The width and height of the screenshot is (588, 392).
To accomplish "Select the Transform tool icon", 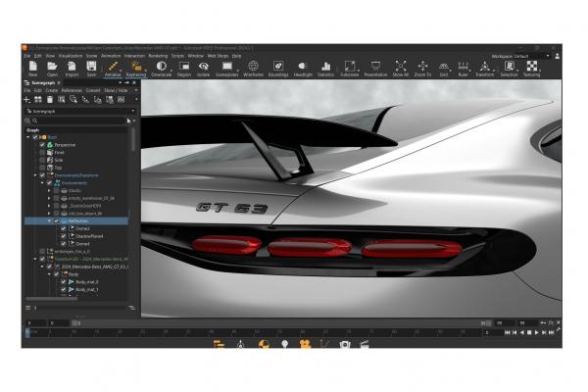I will pos(486,68).
